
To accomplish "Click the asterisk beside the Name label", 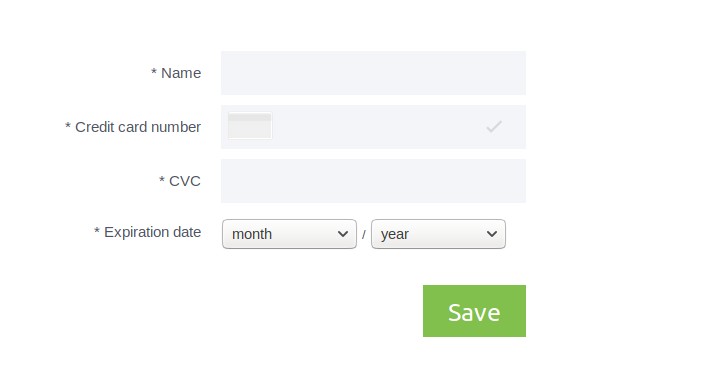I will [x=154, y=72].
